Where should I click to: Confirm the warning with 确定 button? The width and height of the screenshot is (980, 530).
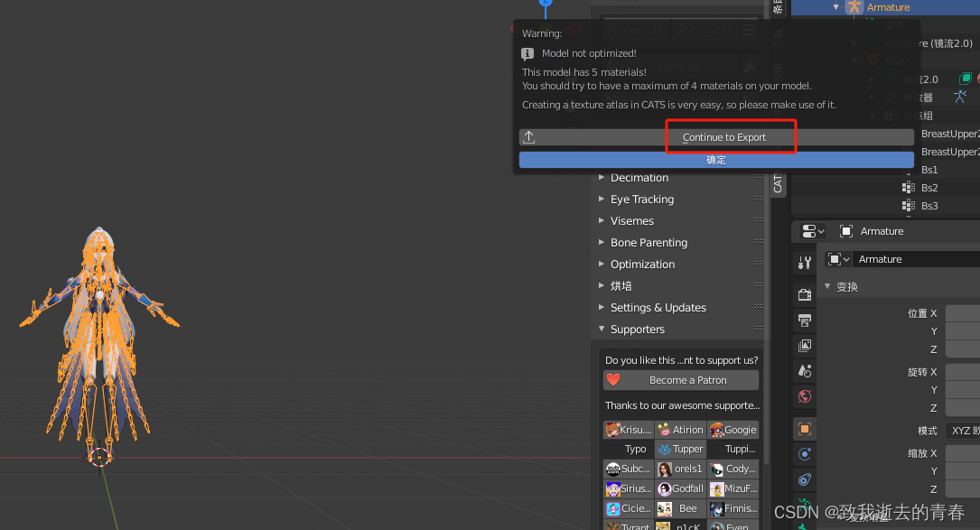[x=716, y=160]
